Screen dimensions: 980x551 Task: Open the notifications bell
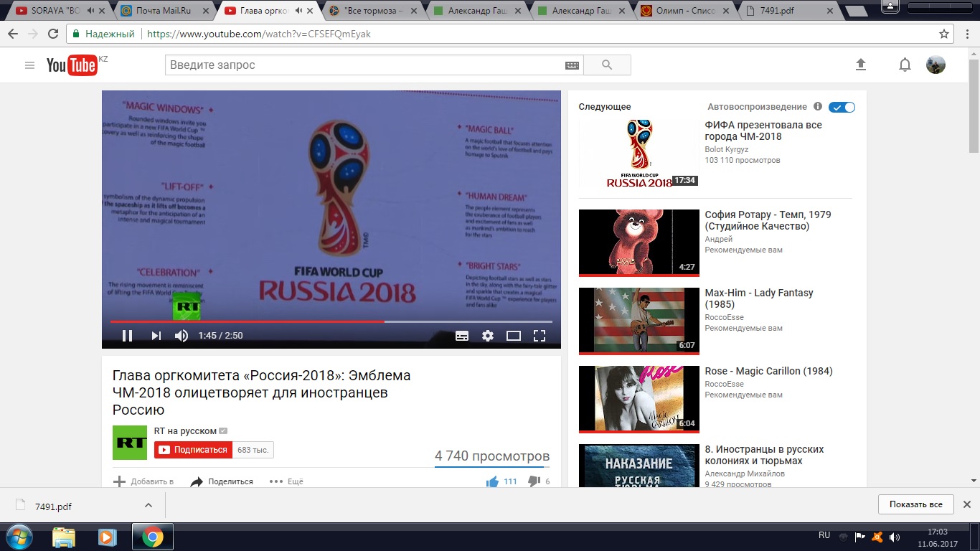tap(905, 65)
